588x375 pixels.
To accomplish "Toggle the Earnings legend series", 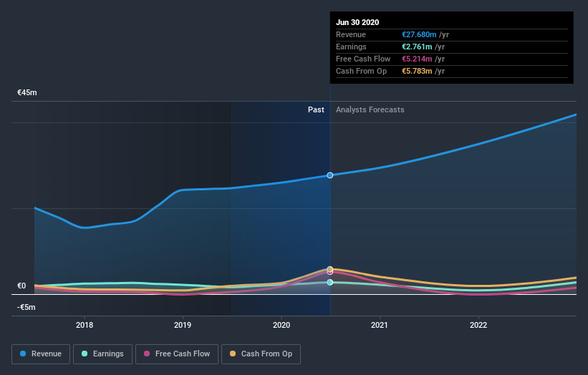I will coord(102,354).
